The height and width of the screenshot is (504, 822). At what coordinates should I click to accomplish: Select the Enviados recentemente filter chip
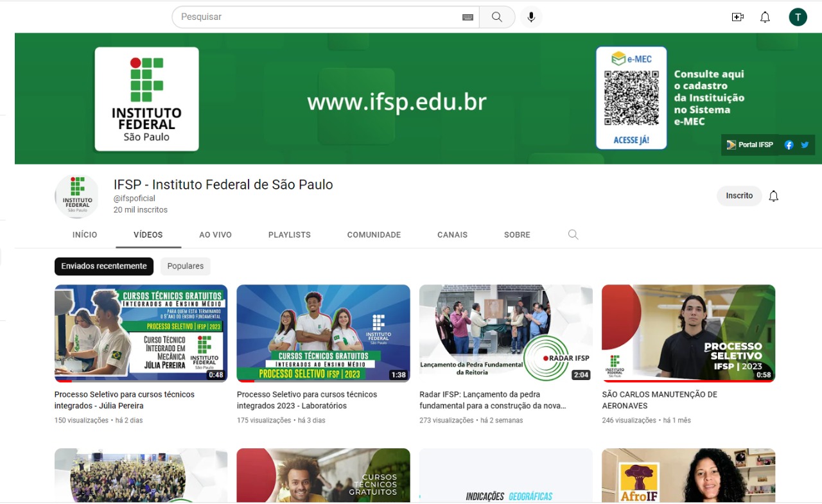(104, 266)
